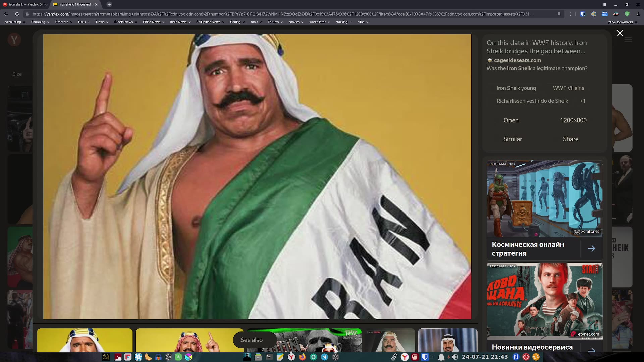Open the Creators bookmarks folder

tap(63, 22)
